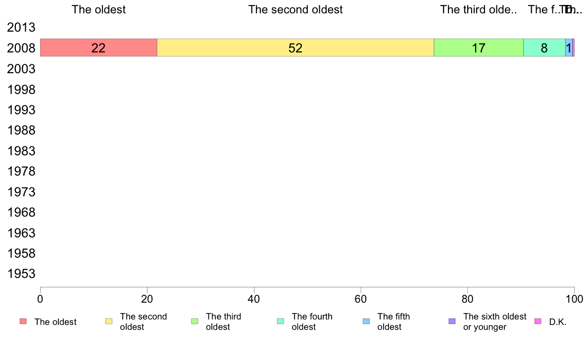The height and width of the screenshot is (364, 588).
Task: Click the truncated 'The third olde..' header
Action: click(x=479, y=9)
